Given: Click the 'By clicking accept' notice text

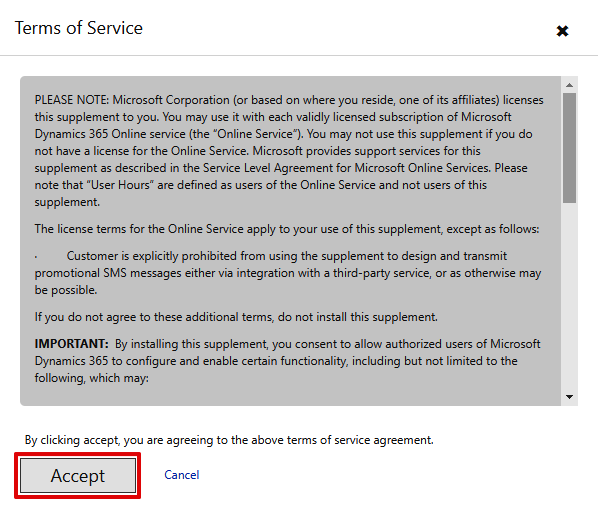Looking at the screenshot, I should coord(229,440).
